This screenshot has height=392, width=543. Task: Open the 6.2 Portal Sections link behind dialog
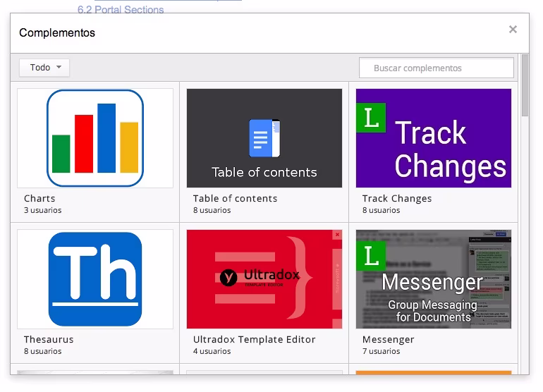(121, 9)
